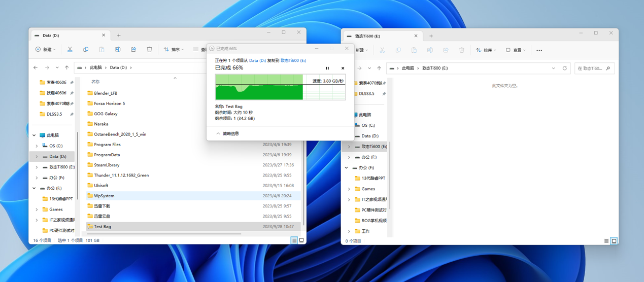Open the three-dots more options menu
This screenshot has width=644, height=282.
[x=539, y=50]
